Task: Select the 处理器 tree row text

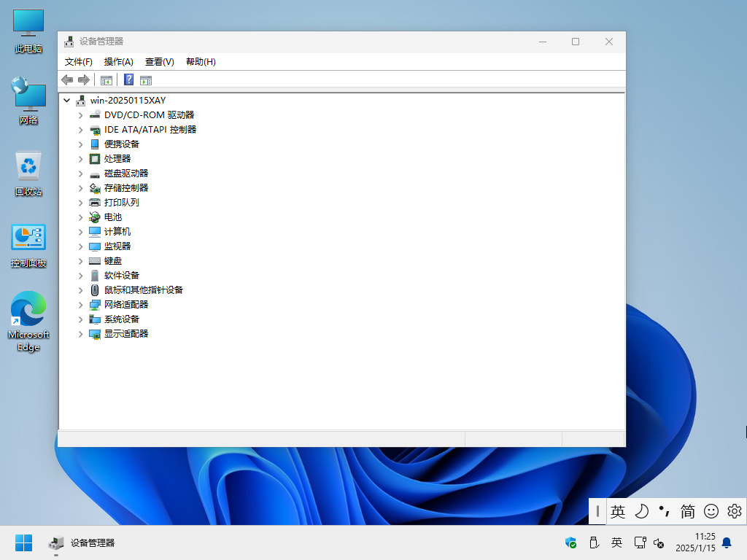Action: 117,158
